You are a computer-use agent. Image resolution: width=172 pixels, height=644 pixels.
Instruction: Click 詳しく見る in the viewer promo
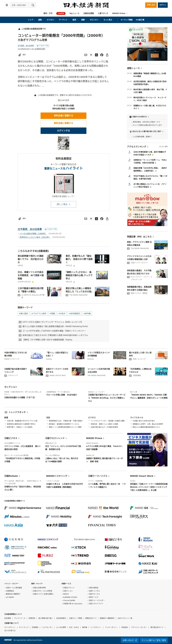63,204
